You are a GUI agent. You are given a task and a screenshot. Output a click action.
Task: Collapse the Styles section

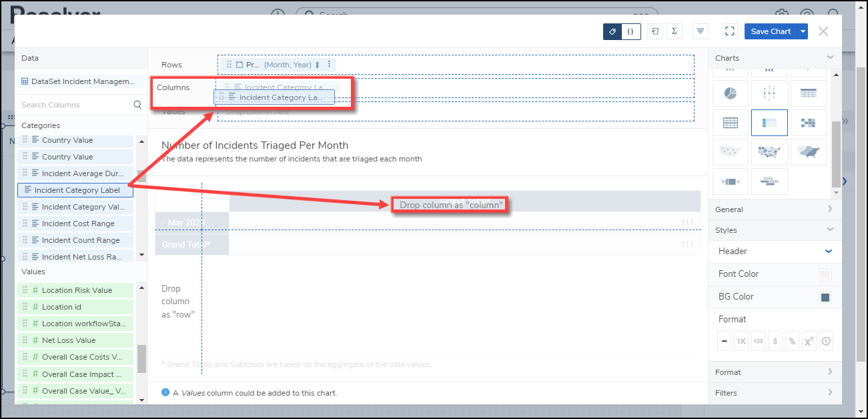click(x=830, y=230)
